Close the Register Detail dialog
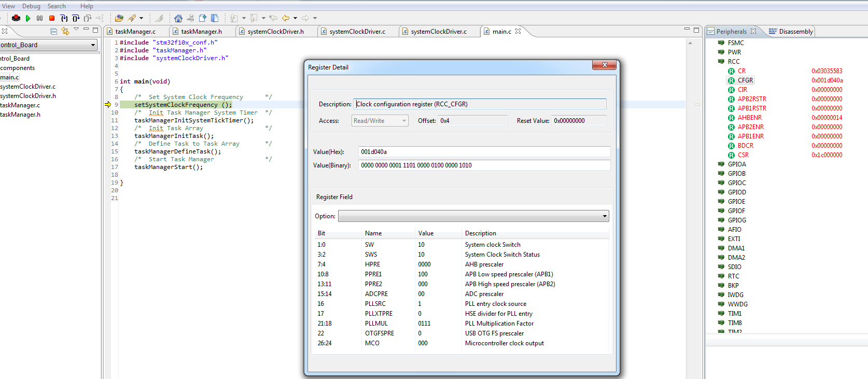 (604, 65)
